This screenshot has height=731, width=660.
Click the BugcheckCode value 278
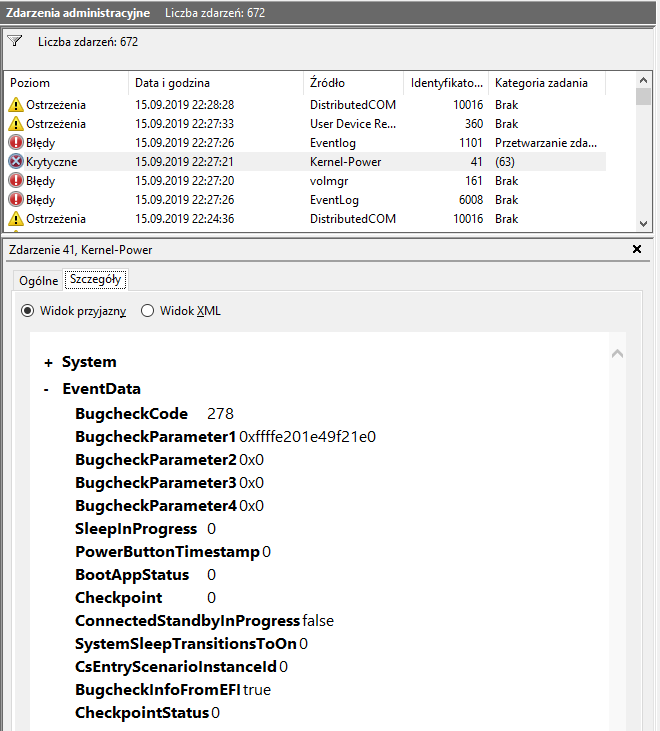tap(220, 414)
